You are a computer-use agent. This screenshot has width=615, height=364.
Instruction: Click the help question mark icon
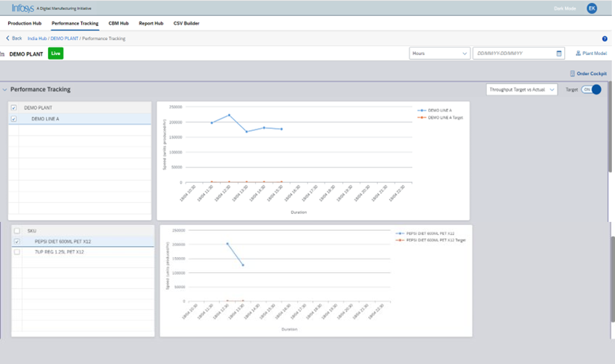click(604, 39)
